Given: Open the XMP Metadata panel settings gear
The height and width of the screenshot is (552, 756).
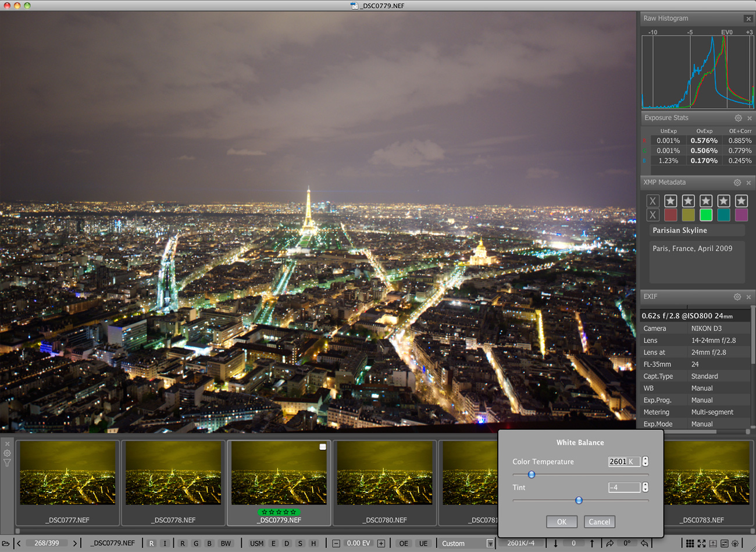Looking at the screenshot, I should 737,183.
